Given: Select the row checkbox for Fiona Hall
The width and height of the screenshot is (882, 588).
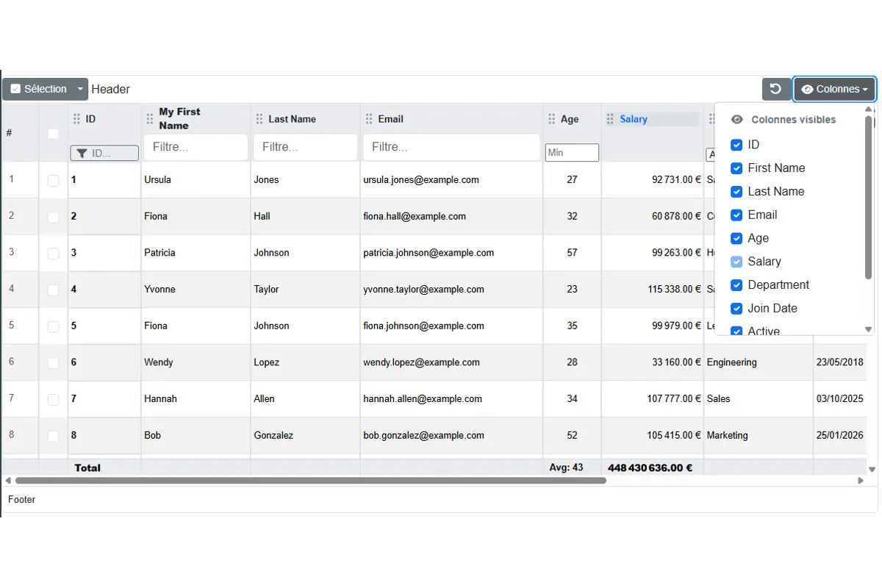Looking at the screenshot, I should click(x=53, y=217).
